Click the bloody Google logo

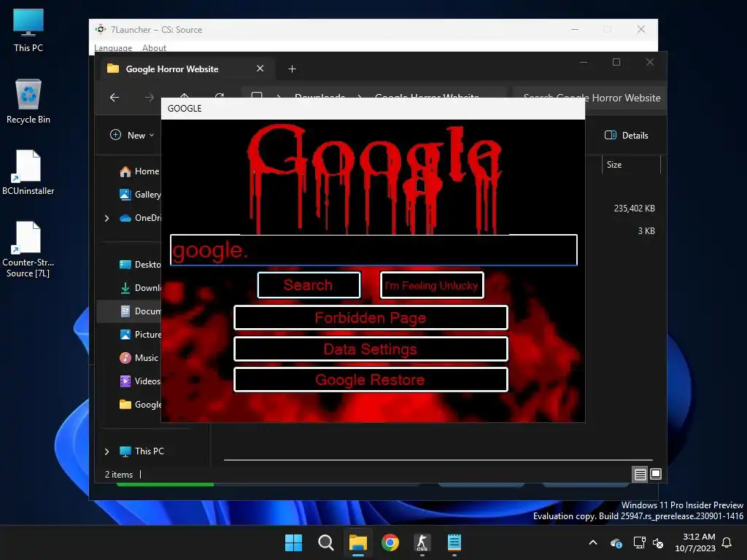click(x=374, y=179)
